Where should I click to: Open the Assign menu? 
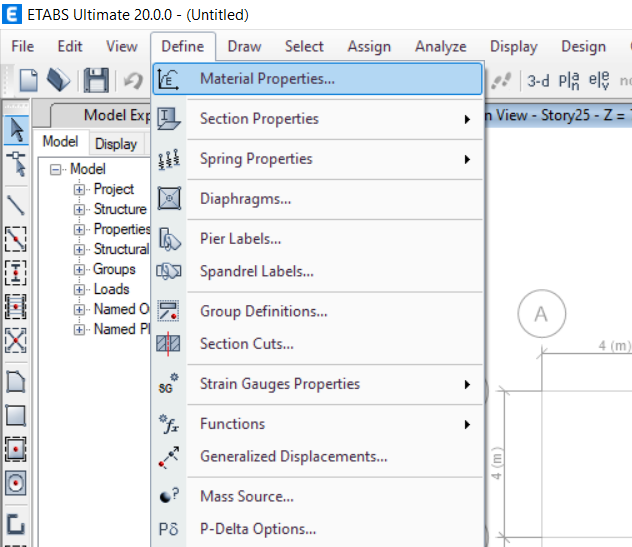[x=369, y=47]
